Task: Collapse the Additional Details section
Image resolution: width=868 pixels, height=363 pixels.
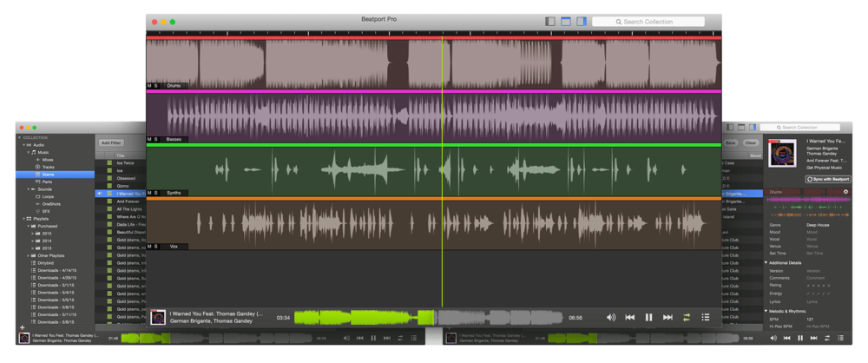Action: tap(766, 262)
